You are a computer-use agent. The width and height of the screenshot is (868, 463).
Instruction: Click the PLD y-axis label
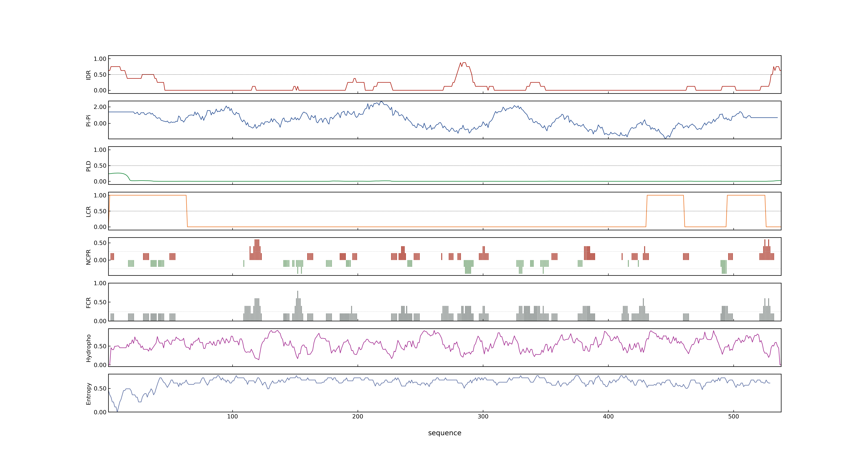[89, 166]
